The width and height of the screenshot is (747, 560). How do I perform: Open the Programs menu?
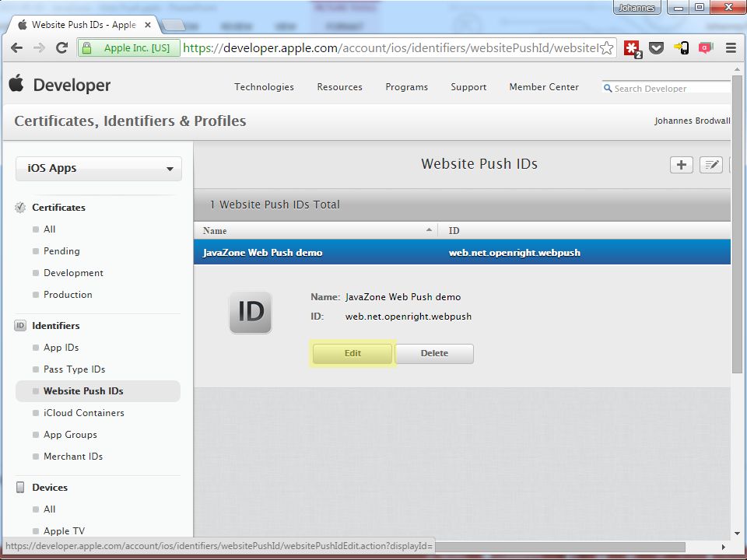pos(406,87)
